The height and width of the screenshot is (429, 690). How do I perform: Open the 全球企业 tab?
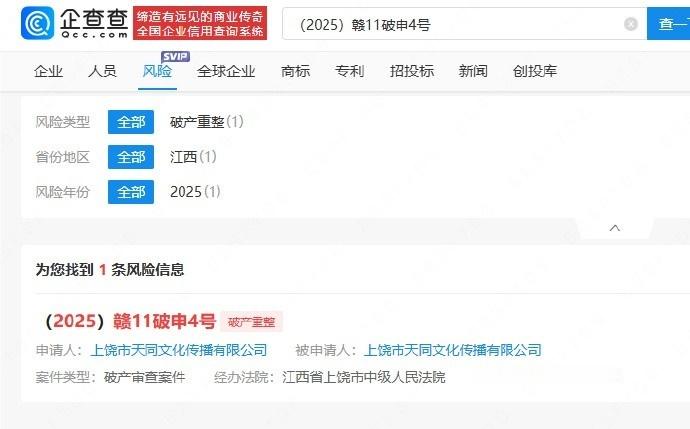pyautogui.click(x=226, y=71)
